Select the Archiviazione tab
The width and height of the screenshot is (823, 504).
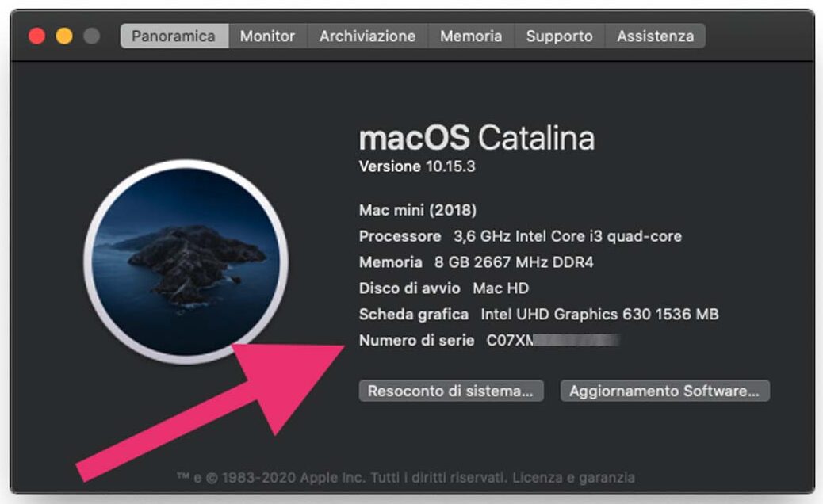click(367, 36)
